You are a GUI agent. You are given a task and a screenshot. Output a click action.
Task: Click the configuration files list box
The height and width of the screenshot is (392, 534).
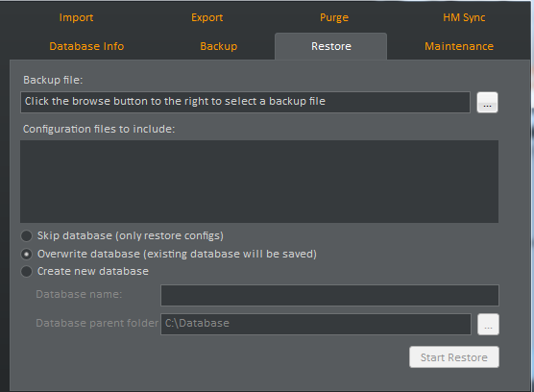click(x=259, y=182)
